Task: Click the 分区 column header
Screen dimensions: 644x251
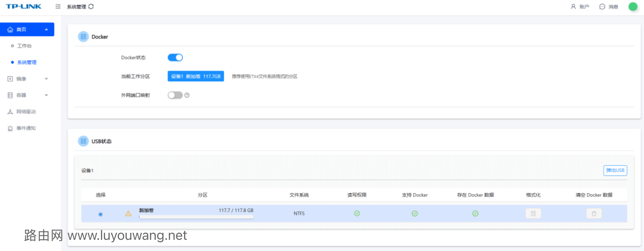Action: 202,195
